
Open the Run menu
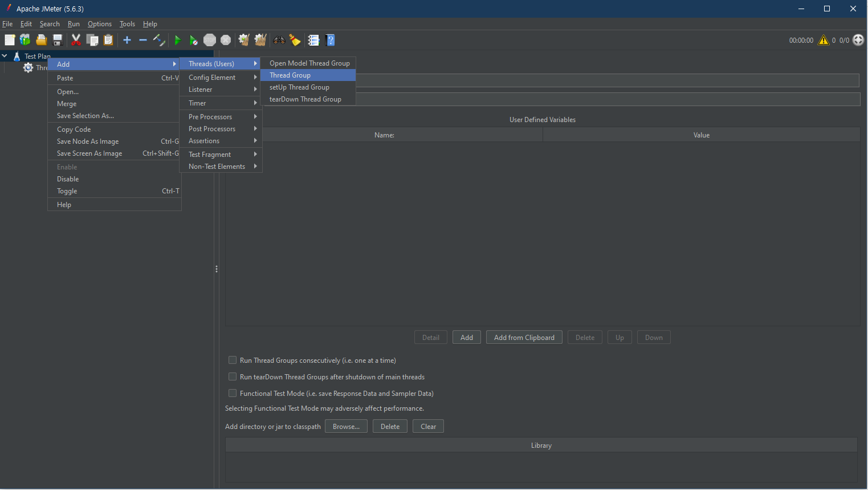tap(74, 24)
